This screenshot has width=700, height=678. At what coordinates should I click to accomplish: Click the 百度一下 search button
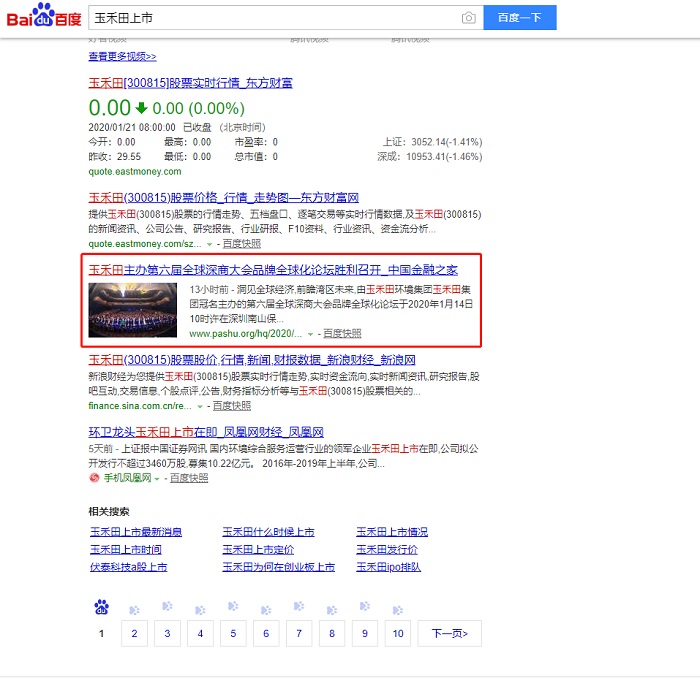click(x=520, y=17)
